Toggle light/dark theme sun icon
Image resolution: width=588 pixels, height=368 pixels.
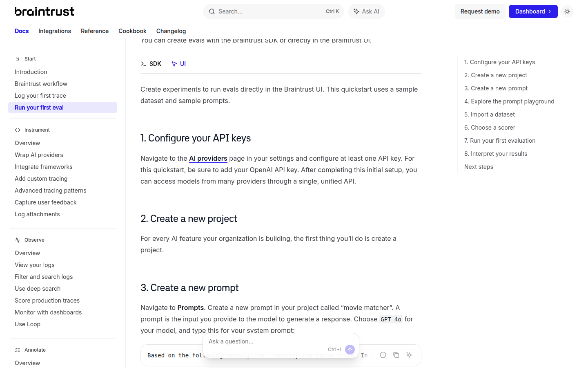tap(567, 11)
